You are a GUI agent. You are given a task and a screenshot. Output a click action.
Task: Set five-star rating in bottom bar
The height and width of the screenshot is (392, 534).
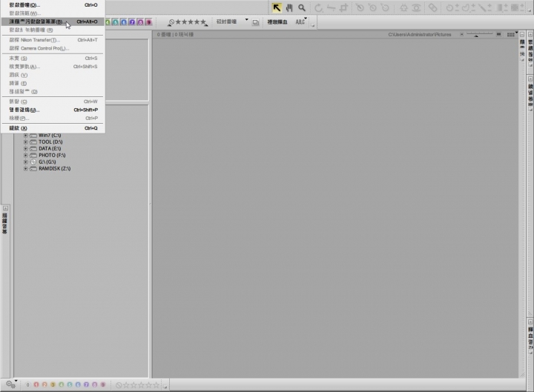[x=156, y=385]
